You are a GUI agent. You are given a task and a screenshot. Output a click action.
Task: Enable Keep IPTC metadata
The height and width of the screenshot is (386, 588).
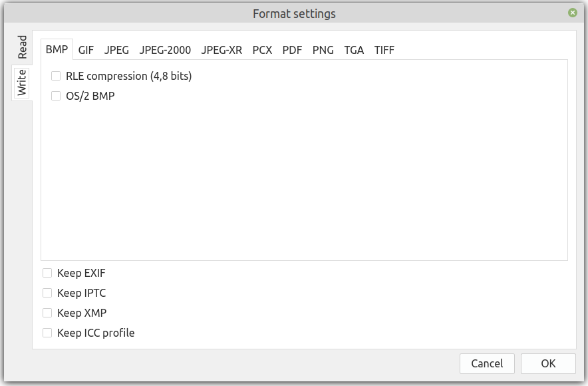coord(47,293)
